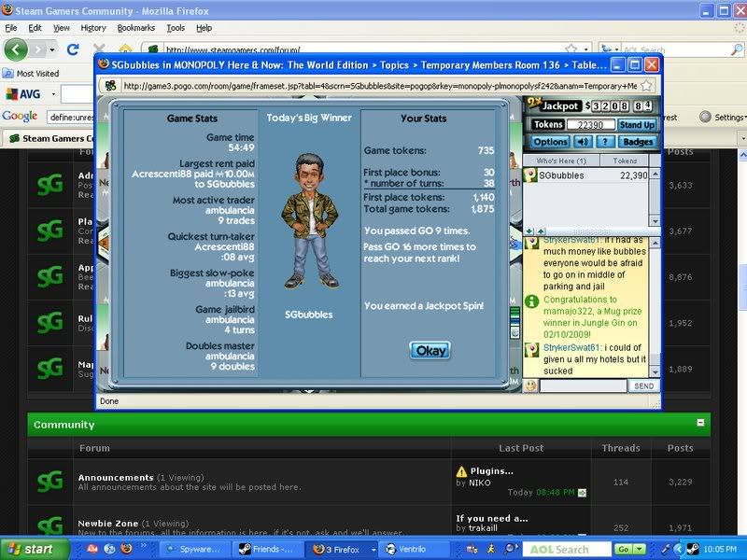
Task: Open the Steam tray icon
Action: pyautogui.click(x=692, y=549)
